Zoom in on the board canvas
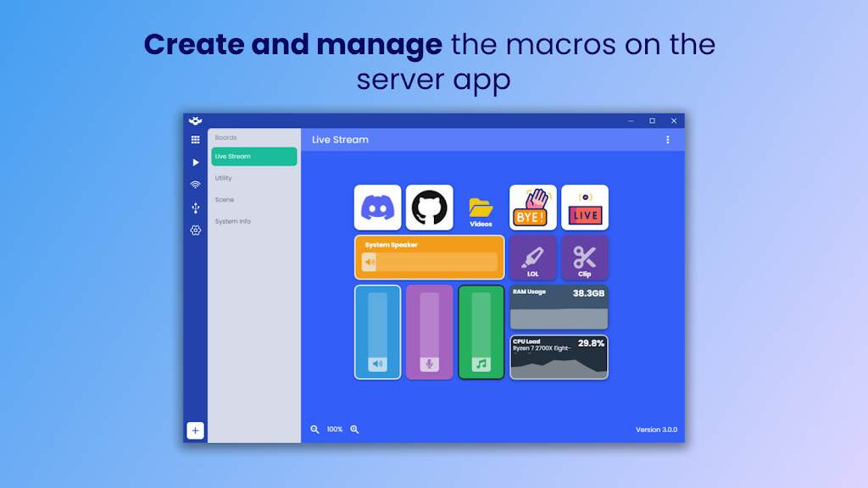 coord(355,430)
